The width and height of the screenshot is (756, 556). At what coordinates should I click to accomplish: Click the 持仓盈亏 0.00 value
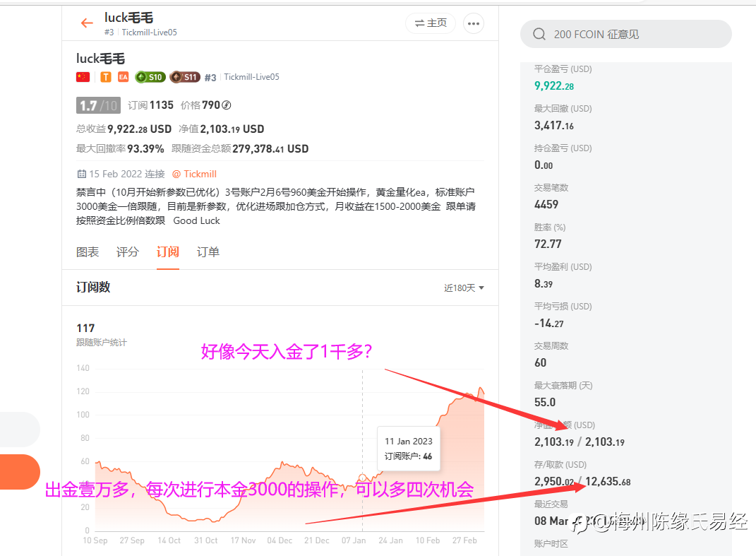pos(544,165)
